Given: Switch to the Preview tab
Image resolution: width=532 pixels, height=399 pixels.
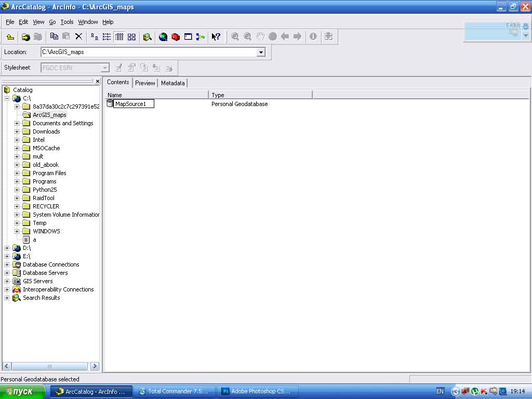Looking at the screenshot, I should click(x=145, y=83).
